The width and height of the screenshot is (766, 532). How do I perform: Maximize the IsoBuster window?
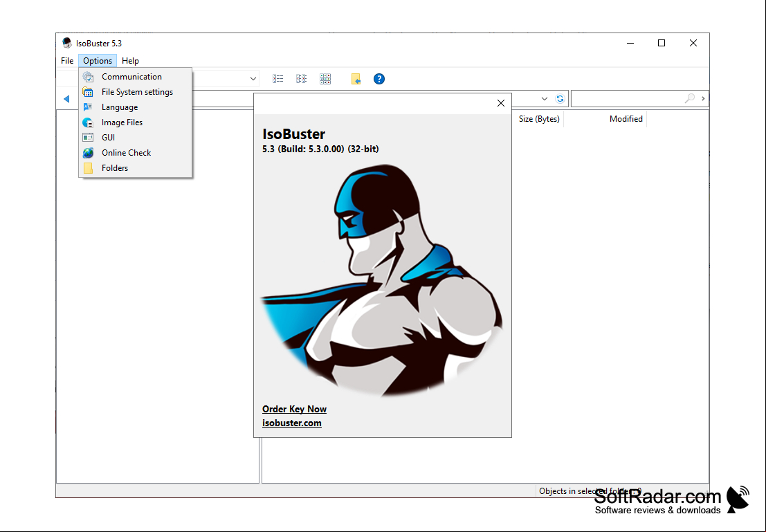tap(662, 43)
